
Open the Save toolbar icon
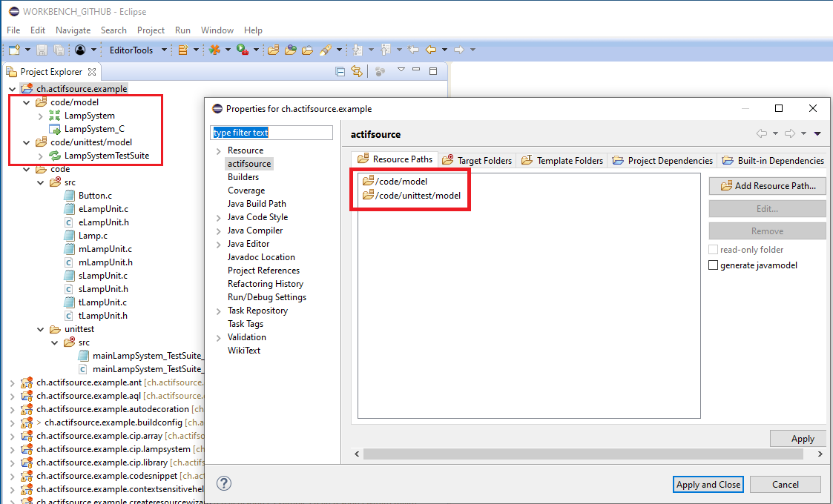click(x=41, y=50)
